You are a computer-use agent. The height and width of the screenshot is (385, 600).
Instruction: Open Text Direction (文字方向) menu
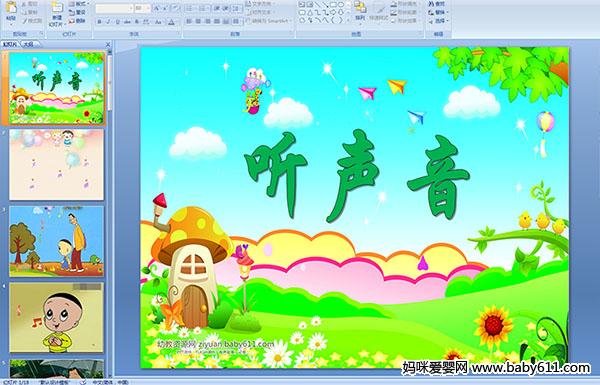point(261,4)
